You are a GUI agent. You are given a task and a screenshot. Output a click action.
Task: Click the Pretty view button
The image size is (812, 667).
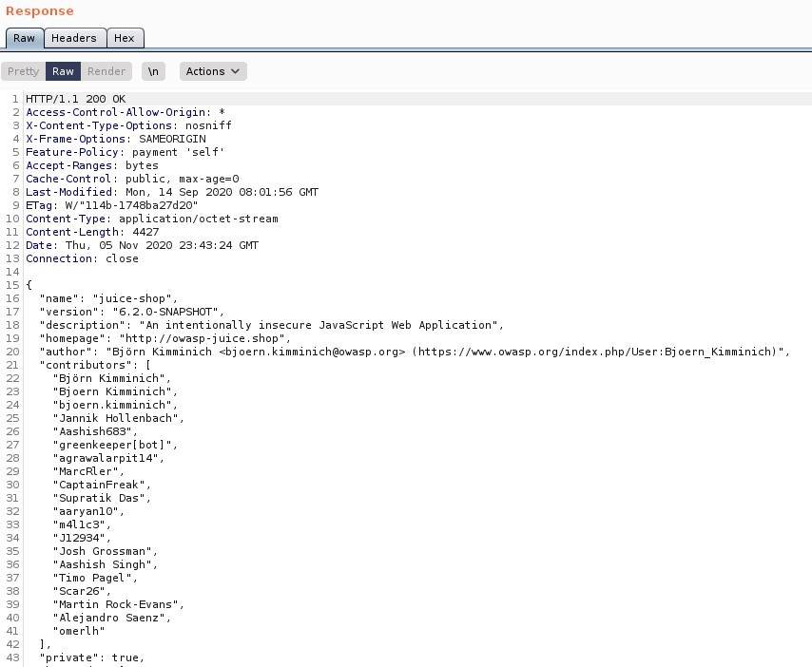pyautogui.click(x=22, y=71)
